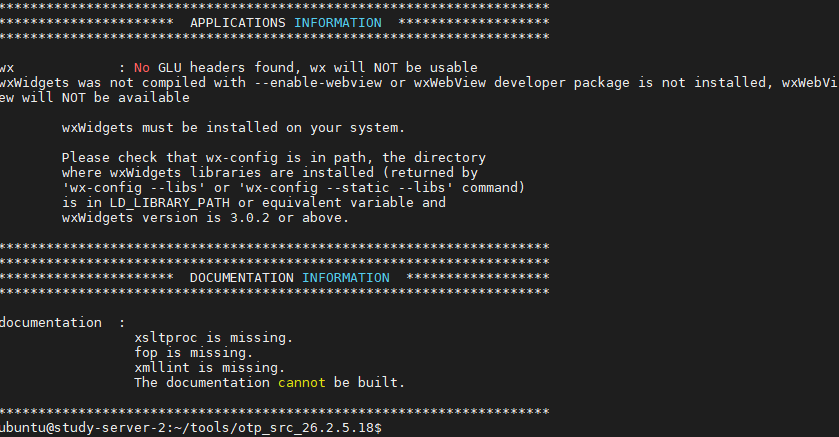Image resolution: width=839 pixels, height=437 pixels.
Task: Click 'where wxWidgets libraries are installed' line
Action: (270, 173)
